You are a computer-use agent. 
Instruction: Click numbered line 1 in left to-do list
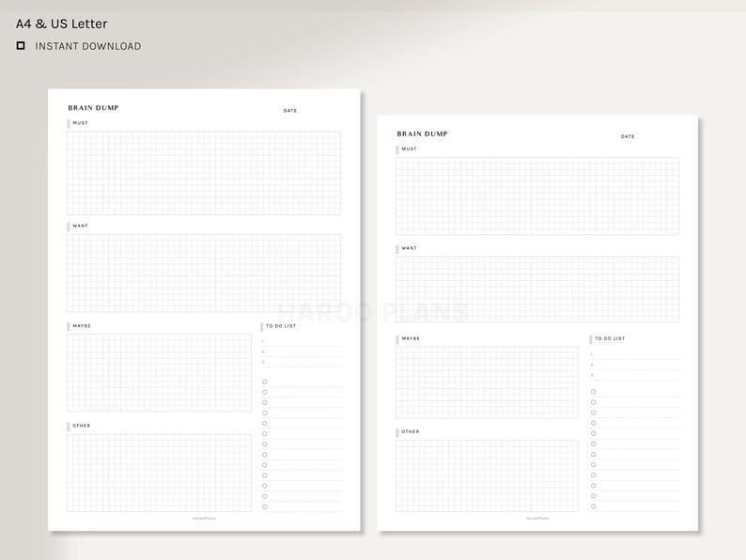coord(301,342)
